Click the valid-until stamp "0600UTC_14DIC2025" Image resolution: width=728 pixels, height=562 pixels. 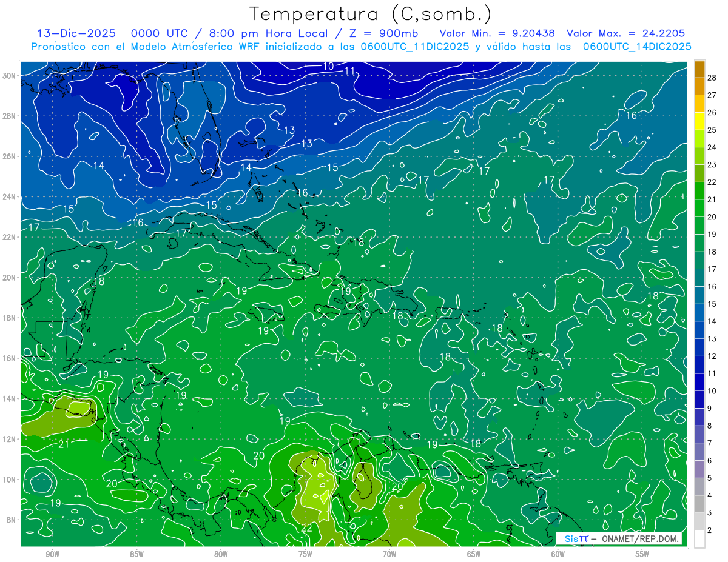click(637, 47)
